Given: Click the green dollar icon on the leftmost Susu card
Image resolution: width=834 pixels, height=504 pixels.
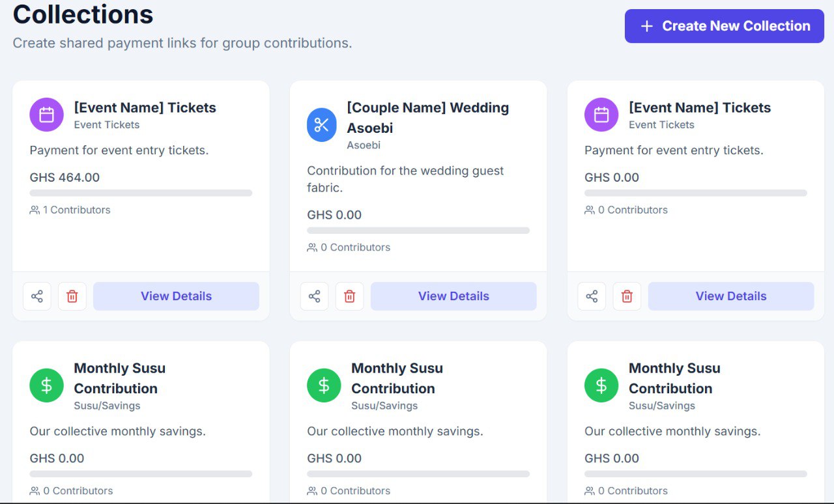Looking at the screenshot, I should tap(46, 385).
